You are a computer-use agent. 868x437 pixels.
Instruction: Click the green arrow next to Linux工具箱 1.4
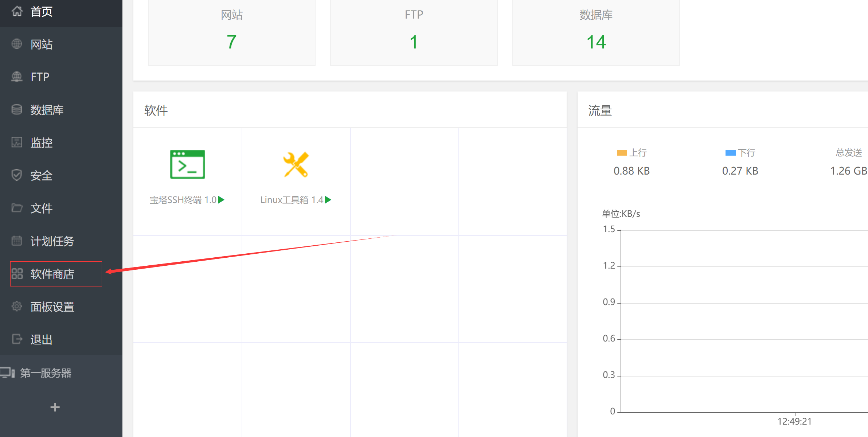tap(328, 200)
